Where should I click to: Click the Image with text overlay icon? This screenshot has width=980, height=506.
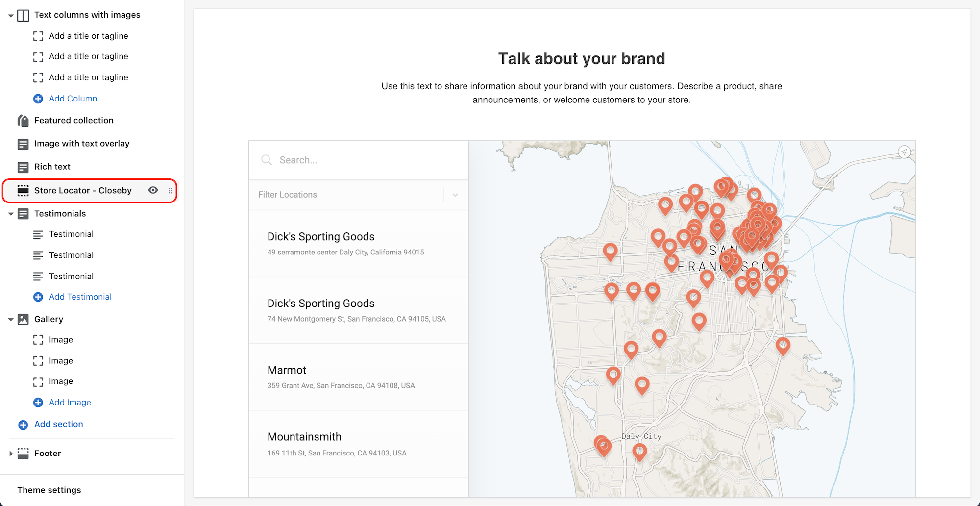(x=23, y=144)
